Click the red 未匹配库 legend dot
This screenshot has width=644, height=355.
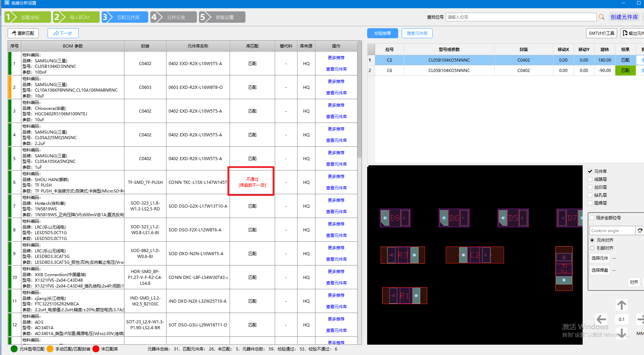pyautogui.click(x=96, y=349)
